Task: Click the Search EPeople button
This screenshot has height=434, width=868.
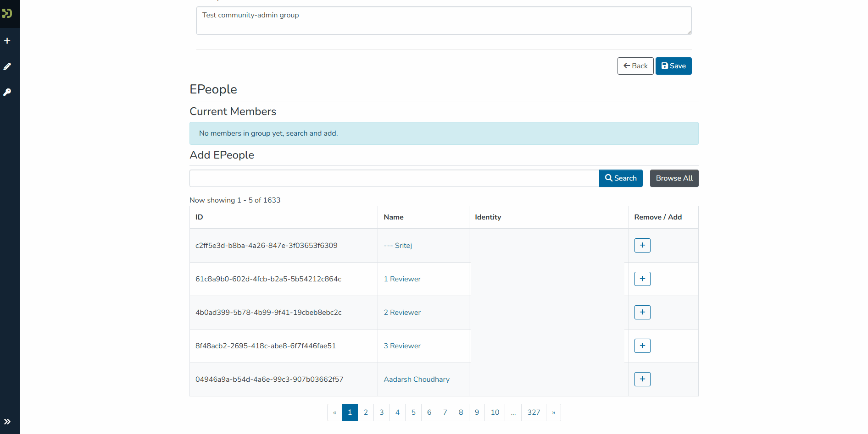Action: click(x=620, y=178)
